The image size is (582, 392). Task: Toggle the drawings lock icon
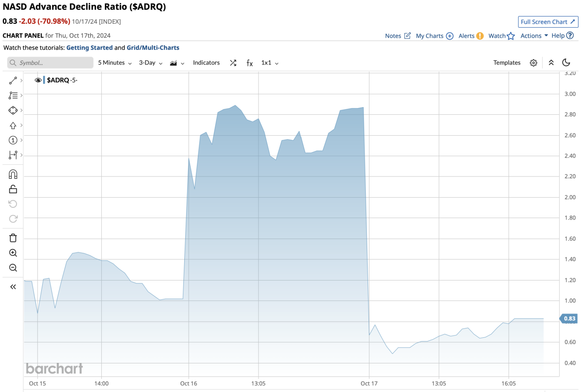[x=13, y=189]
